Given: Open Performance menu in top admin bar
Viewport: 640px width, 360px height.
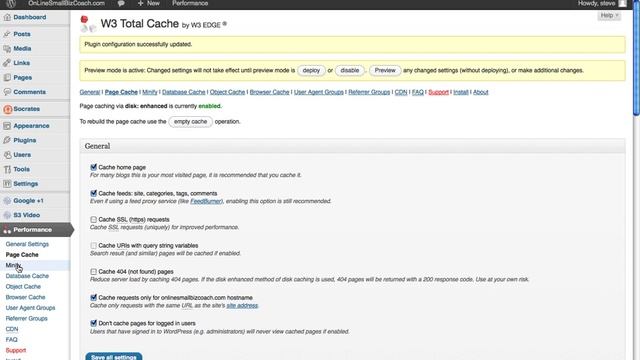Looking at the screenshot, I should (x=190, y=3).
